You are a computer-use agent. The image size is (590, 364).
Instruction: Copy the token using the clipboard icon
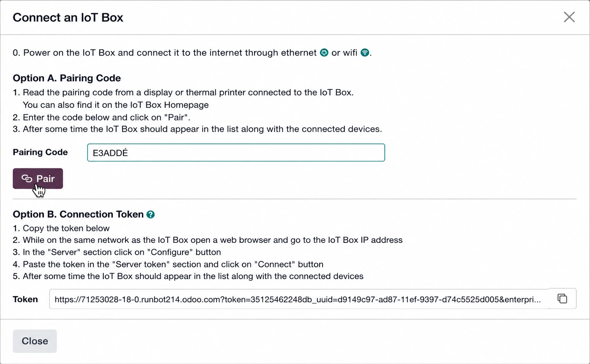click(x=562, y=299)
